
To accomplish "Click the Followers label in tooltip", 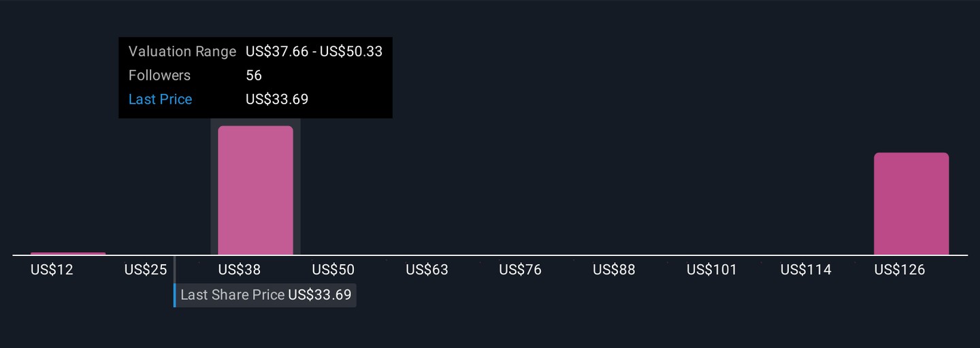I will click(x=159, y=76).
